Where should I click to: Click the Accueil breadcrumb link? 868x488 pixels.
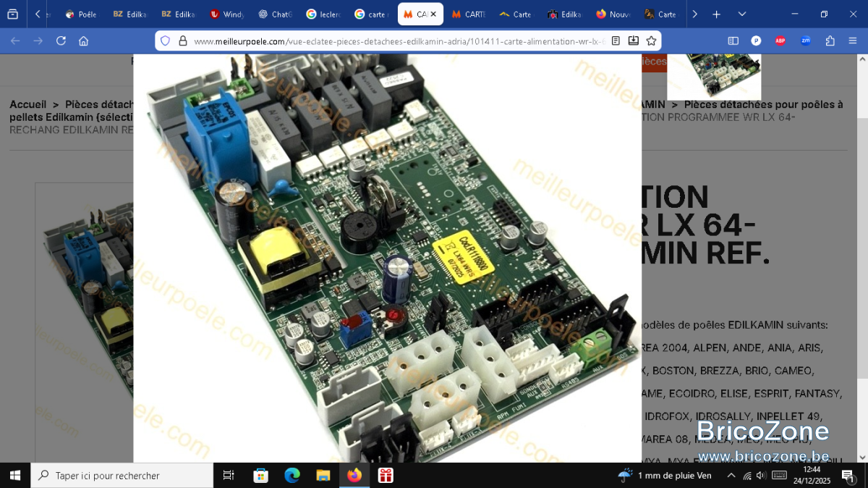point(27,105)
